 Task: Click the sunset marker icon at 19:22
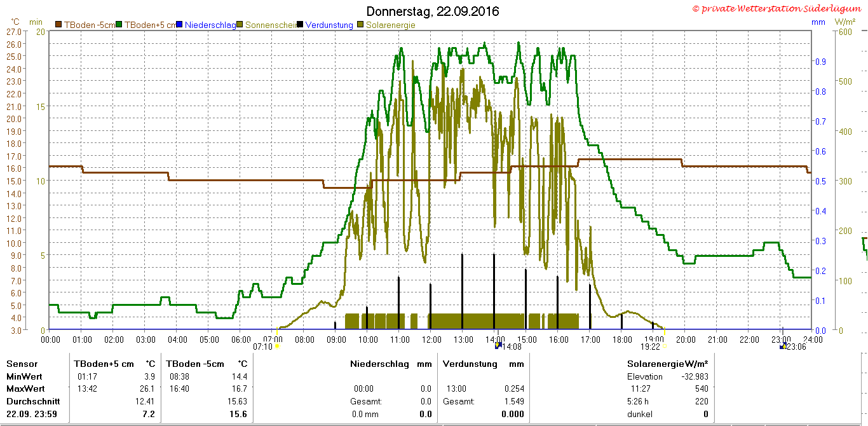(x=665, y=347)
